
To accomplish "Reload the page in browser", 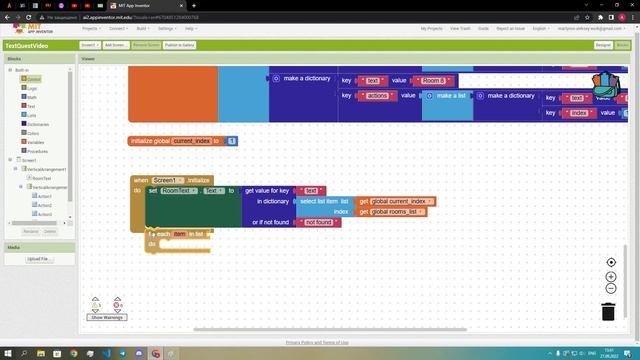I will [x=29, y=18].
